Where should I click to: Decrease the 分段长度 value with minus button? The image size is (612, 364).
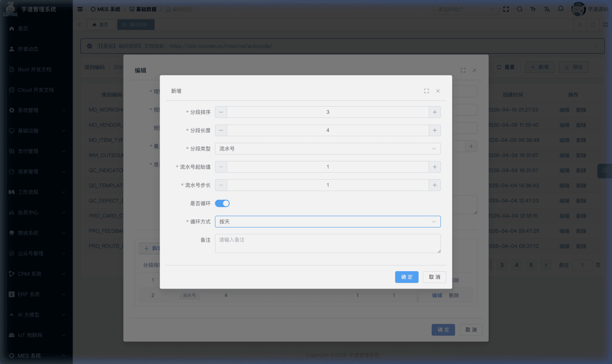(221, 130)
